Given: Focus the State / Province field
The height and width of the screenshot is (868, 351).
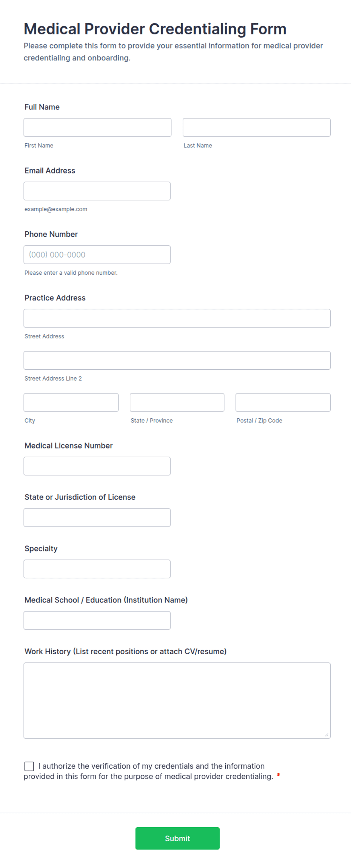Looking at the screenshot, I should (x=177, y=403).
